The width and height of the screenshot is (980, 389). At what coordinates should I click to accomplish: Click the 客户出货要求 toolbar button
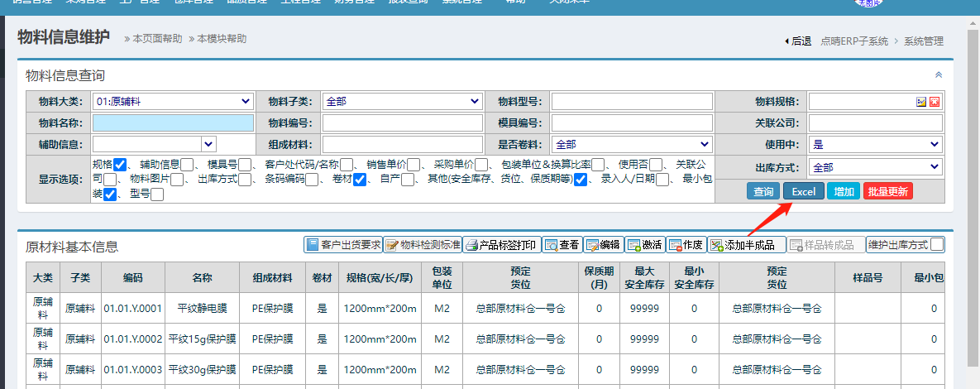click(343, 245)
